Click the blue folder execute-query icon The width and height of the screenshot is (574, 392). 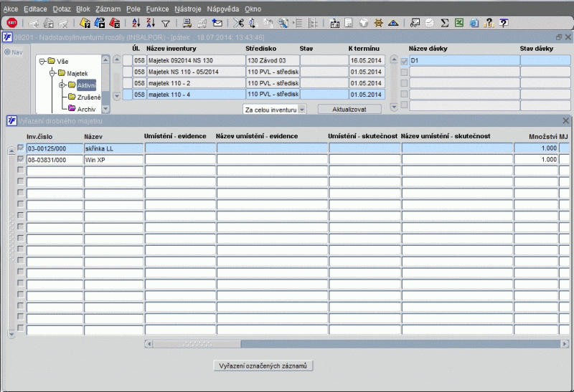coord(100,23)
